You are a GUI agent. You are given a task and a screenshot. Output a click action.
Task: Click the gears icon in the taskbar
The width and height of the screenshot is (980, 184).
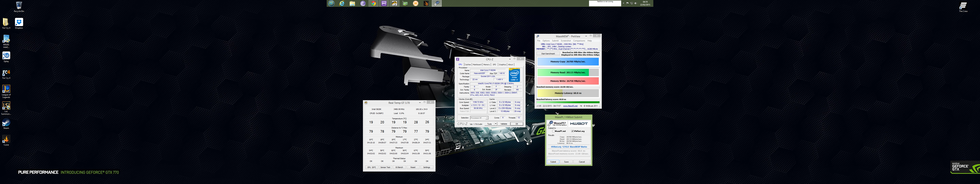click(437, 3)
